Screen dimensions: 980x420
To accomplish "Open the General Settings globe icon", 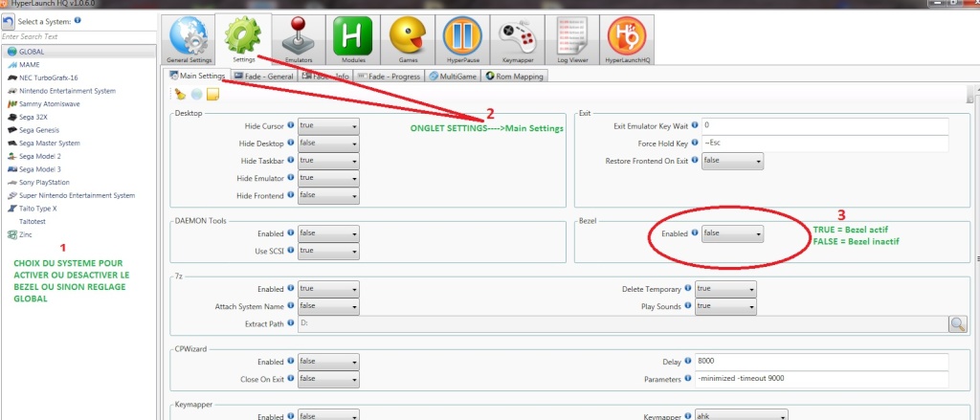I will pyautogui.click(x=189, y=40).
